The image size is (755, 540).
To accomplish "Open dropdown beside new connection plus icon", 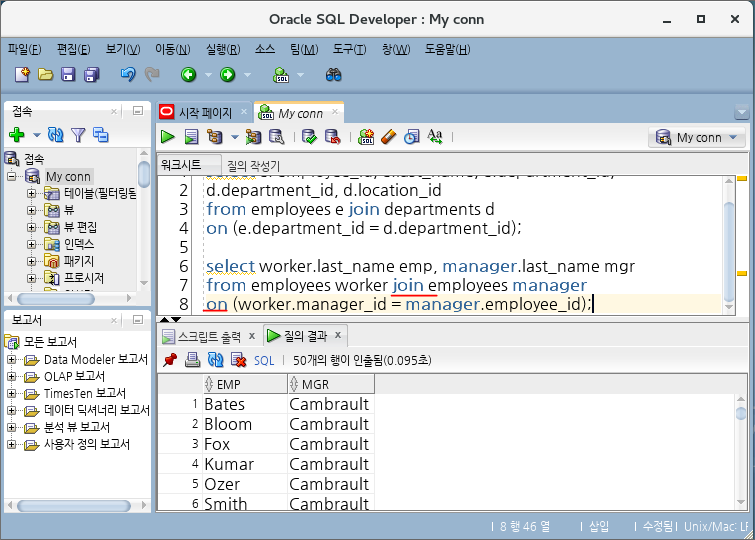I will coord(37,135).
